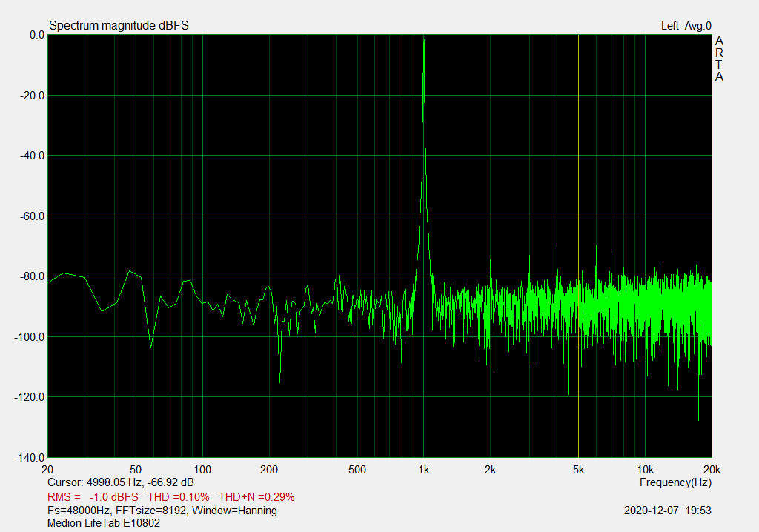
Task: Click the '-20.0' y-axis label
Action: pos(32,96)
